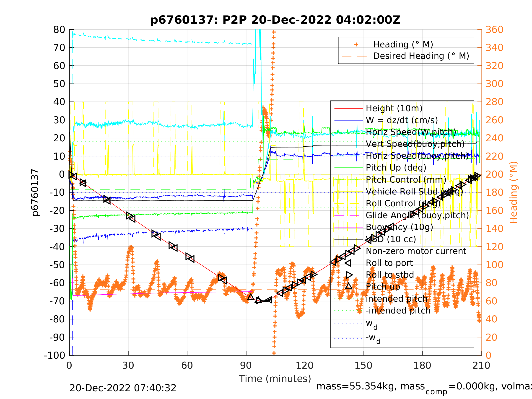The image size is (532, 399).
Task: Click the left axis tick label '70'
Action: (59, 48)
